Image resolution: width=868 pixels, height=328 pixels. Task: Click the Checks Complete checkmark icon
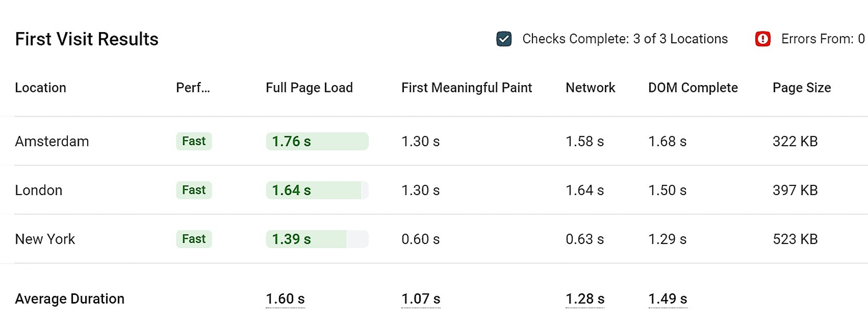(x=504, y=39)
